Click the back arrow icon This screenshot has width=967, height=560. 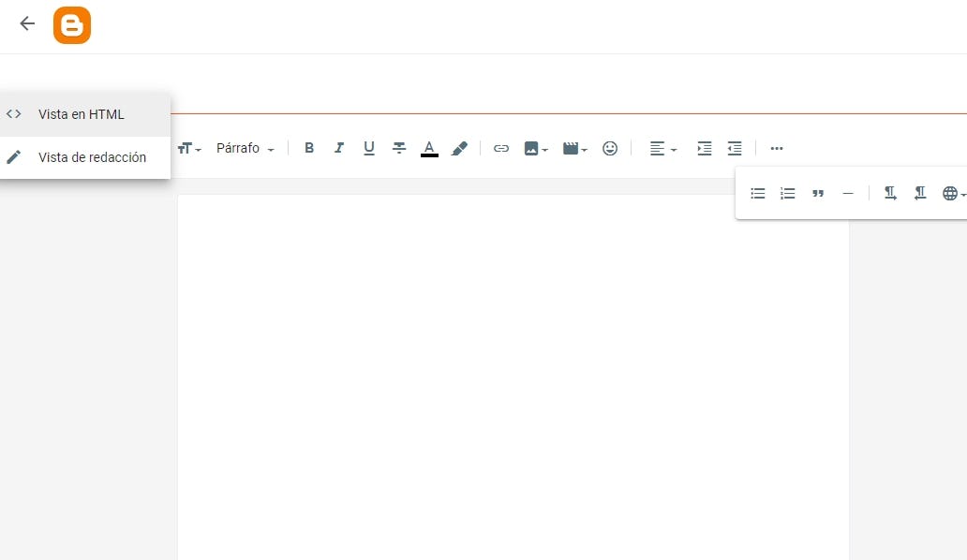[x=27, y=24]
